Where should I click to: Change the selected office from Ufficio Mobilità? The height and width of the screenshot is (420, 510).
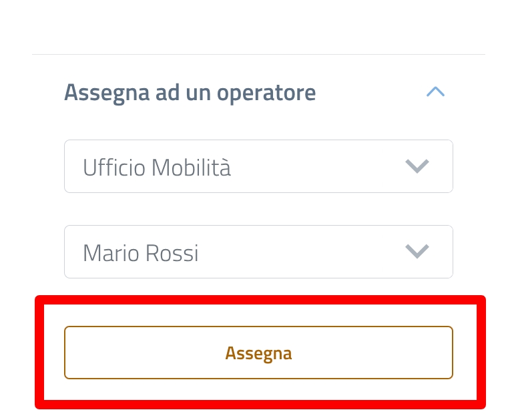pyautogui.click(x=258, y=166)
